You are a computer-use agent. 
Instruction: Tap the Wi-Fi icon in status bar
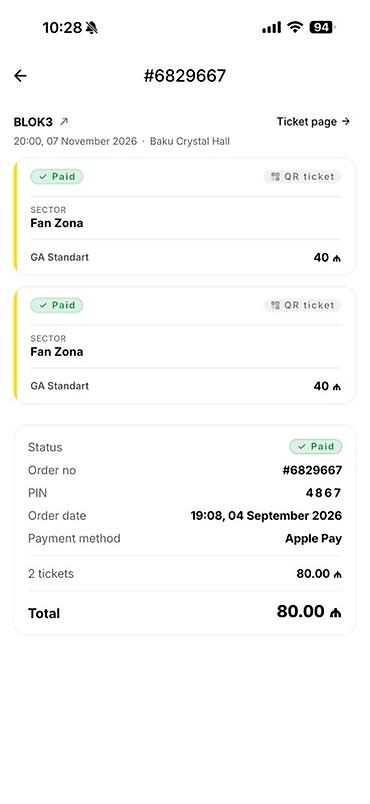click(295, 27)
